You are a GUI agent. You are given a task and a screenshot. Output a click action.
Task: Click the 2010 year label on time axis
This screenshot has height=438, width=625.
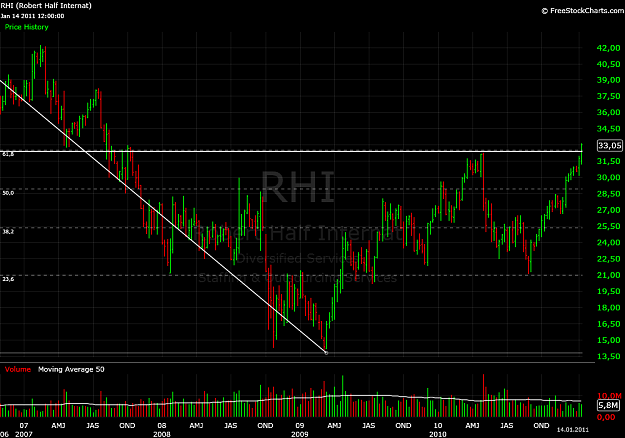[x=438, y=434]
